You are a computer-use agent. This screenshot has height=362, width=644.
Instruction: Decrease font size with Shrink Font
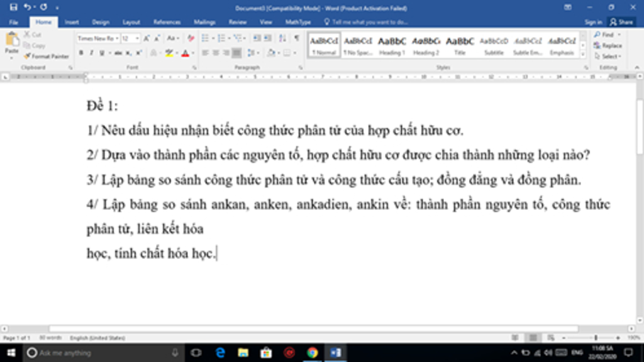click(x=157, y=38)
